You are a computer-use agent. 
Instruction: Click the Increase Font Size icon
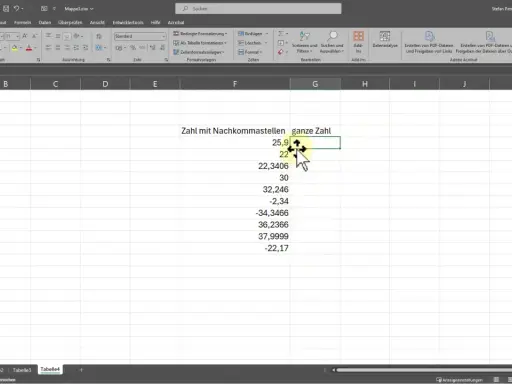point(25,36)
